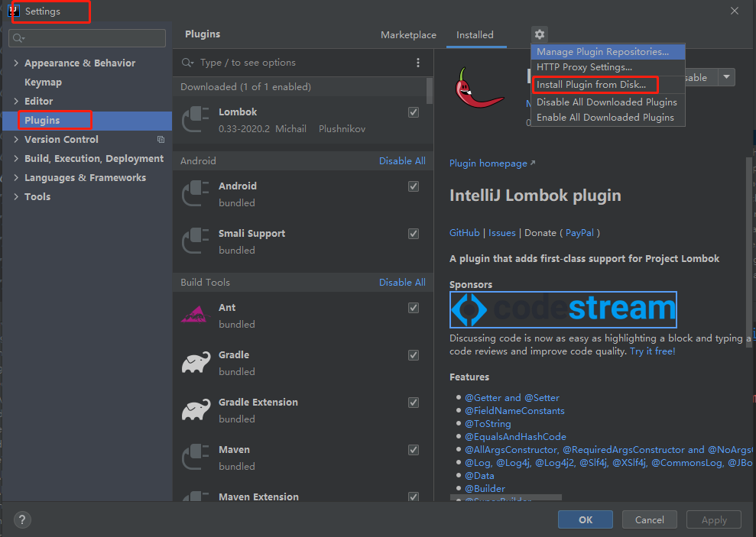Select Plugins in settings tree

pos(87,121)
